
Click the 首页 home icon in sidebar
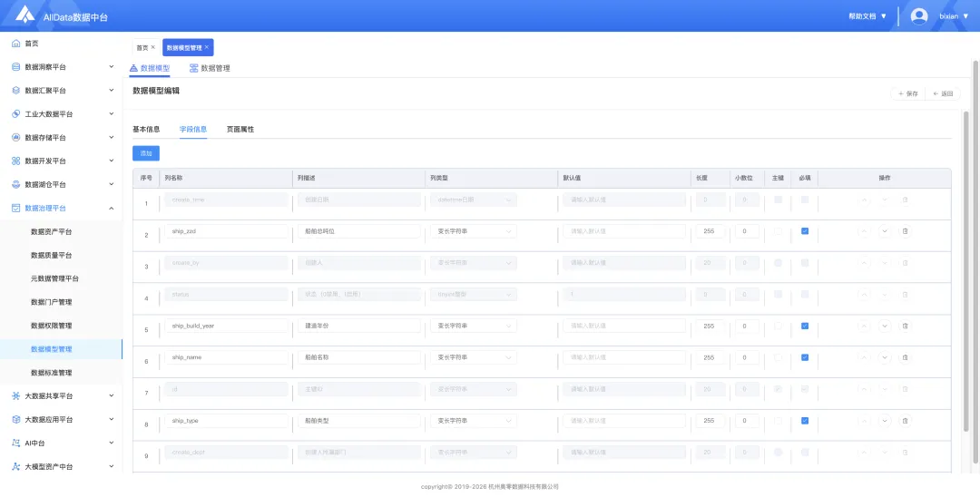[x=16, y=44]
